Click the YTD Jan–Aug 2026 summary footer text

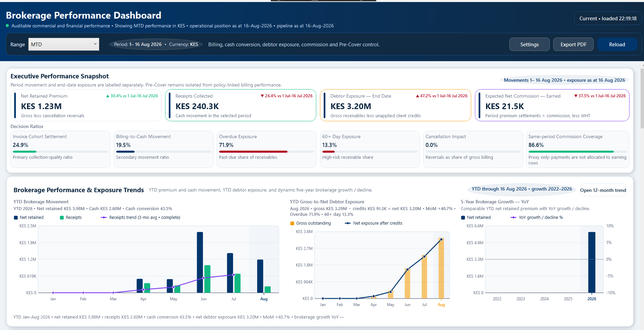pos(179,317)
